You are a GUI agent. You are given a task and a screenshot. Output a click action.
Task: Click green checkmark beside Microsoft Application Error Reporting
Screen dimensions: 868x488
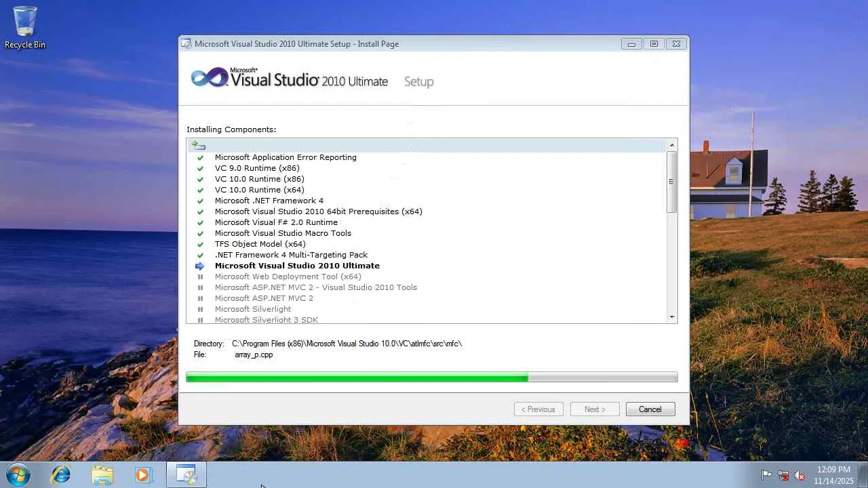pyautogui.click(x=200, y=157)
